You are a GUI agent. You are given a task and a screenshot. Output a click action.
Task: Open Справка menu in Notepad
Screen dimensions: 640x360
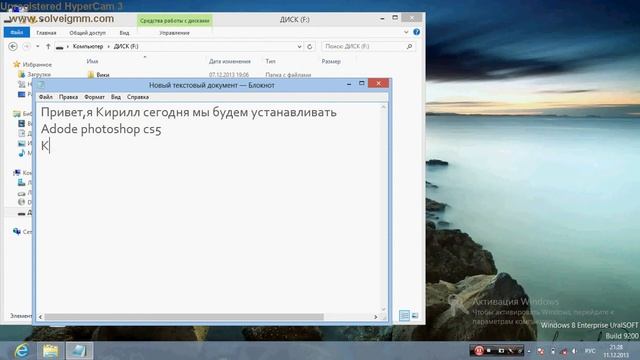138,97
